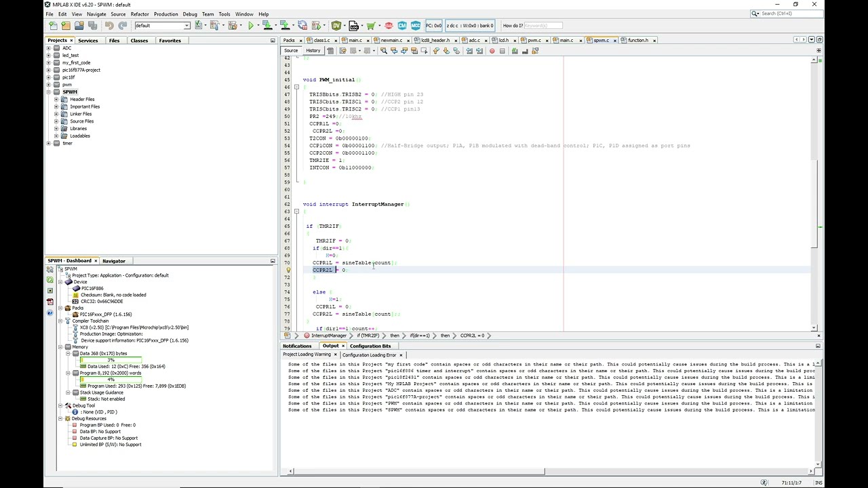The image size is (868, 488).
Task: Click the editor Find Selection magnifier icon
Action: [384, 51]
